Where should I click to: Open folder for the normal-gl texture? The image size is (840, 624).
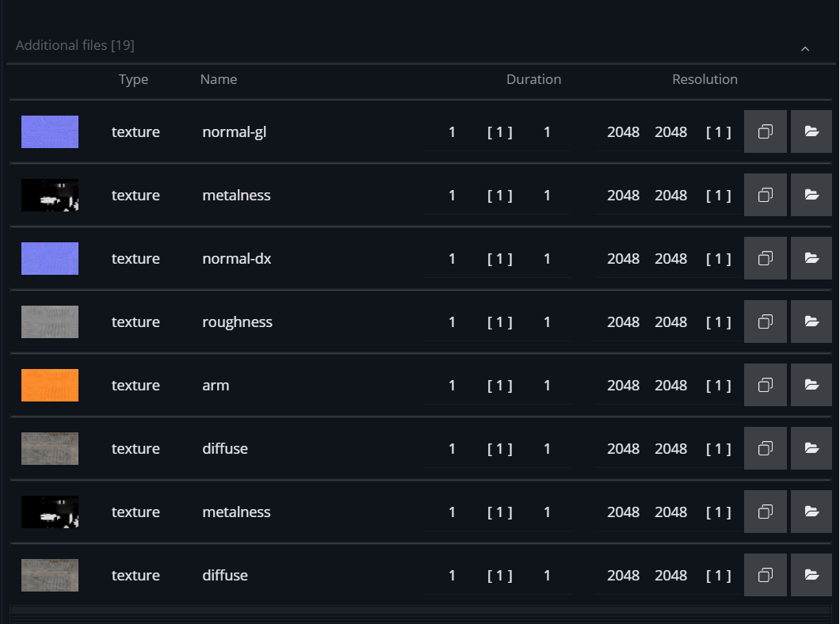811,131
